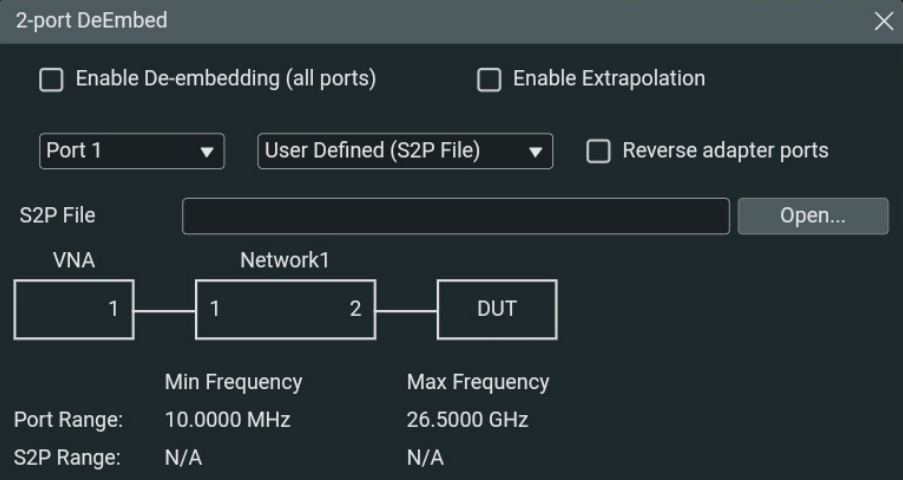Toggle the Enable Extrapolation checkbox
The height and width of the screenshot is (480, 903).
click(x=489, y=80)
